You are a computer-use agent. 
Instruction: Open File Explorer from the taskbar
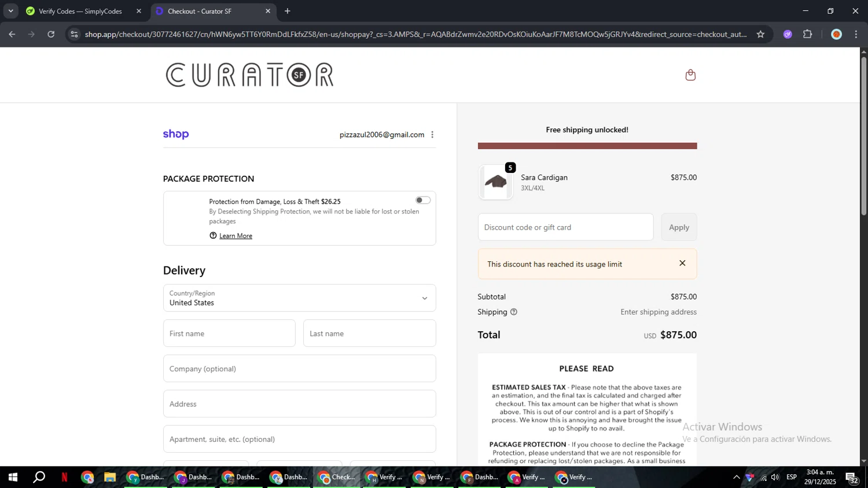[x=110, y=478]
